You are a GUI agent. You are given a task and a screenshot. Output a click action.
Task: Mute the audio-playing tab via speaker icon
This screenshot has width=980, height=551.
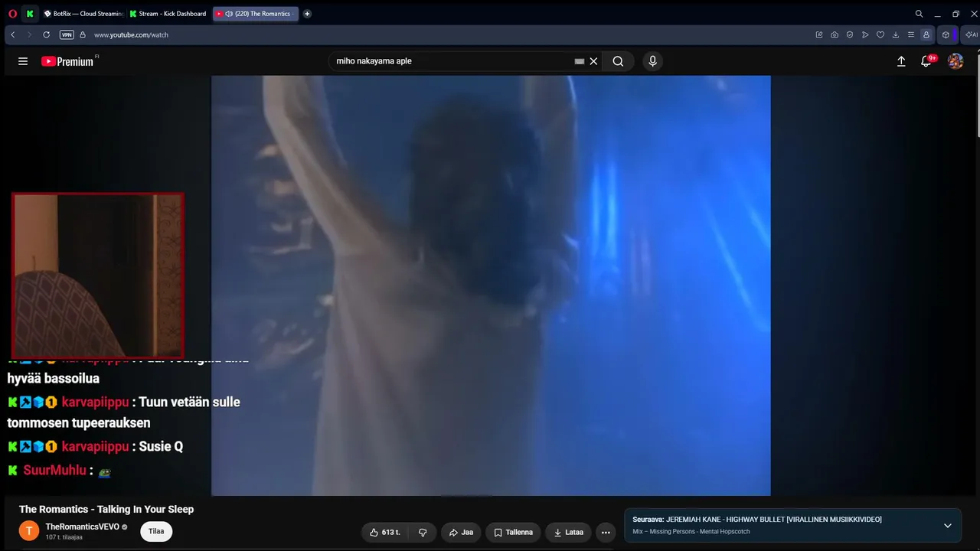click(x=229, y=14)
